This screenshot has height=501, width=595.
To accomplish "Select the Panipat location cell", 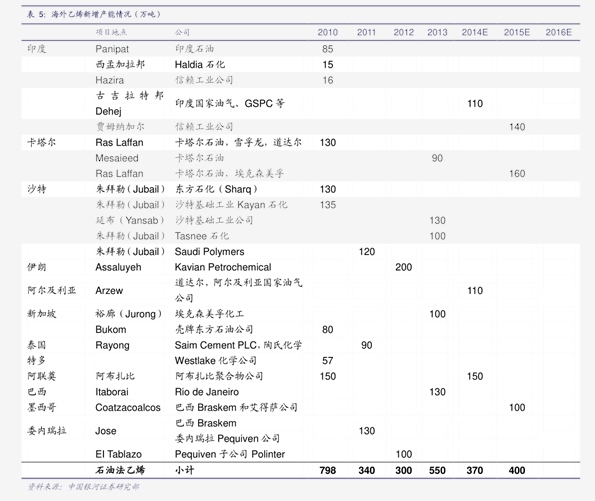I will point(112,49).
